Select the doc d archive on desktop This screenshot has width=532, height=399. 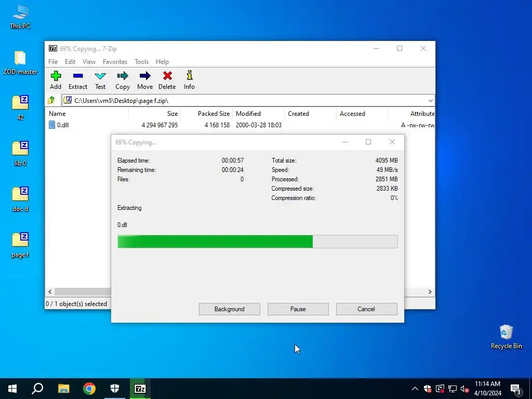tap(20, 199)
